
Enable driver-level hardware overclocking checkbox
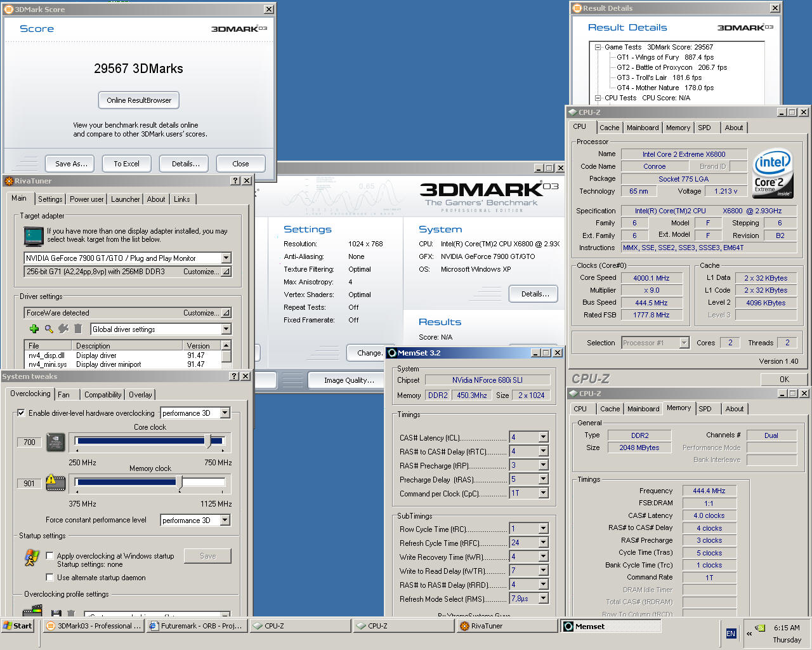pyautogui.click(x=21, y=413)
